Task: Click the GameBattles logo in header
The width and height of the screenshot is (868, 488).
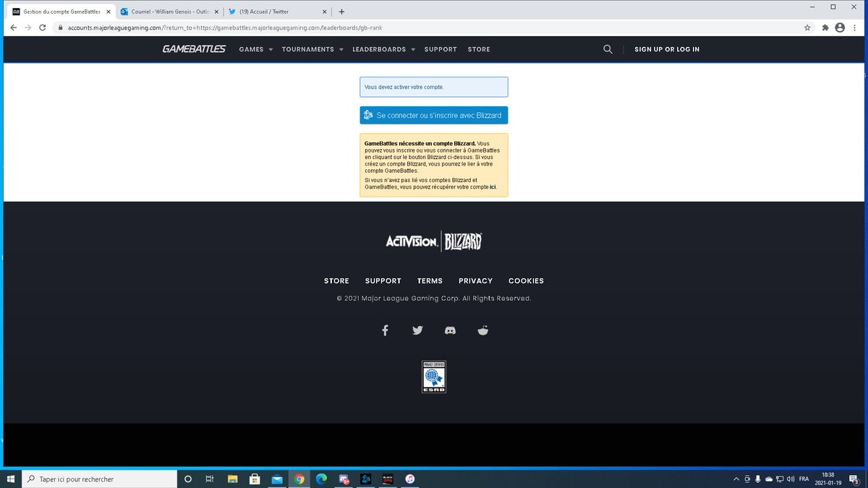Action: pyautogui.click(x=194, y=49)
